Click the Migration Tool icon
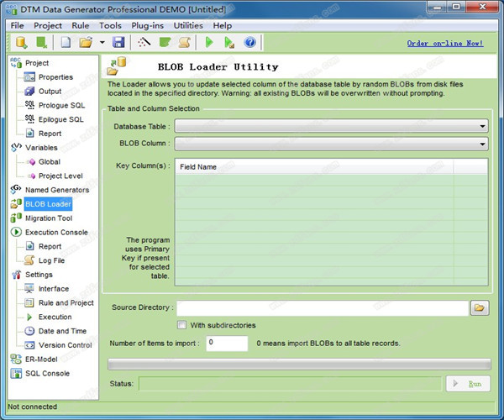Viewport: 504px width, 420px height. click(16, 218)
